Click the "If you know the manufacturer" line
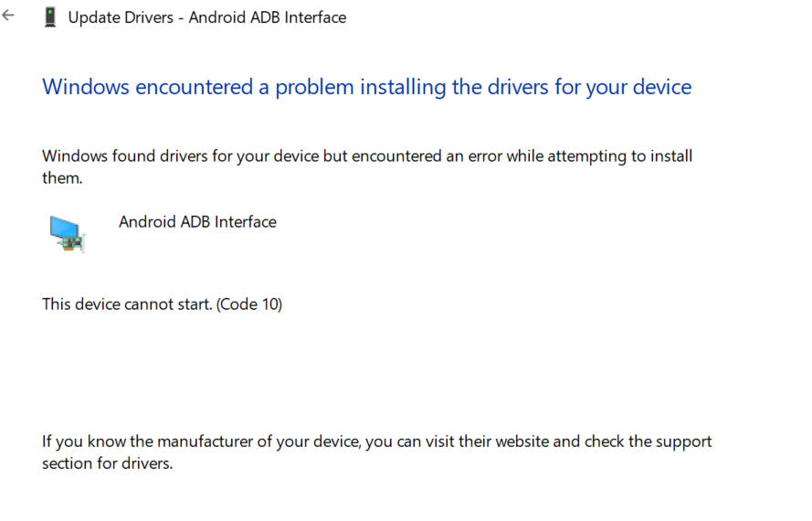Screen dimensions: 812x521 376,442
